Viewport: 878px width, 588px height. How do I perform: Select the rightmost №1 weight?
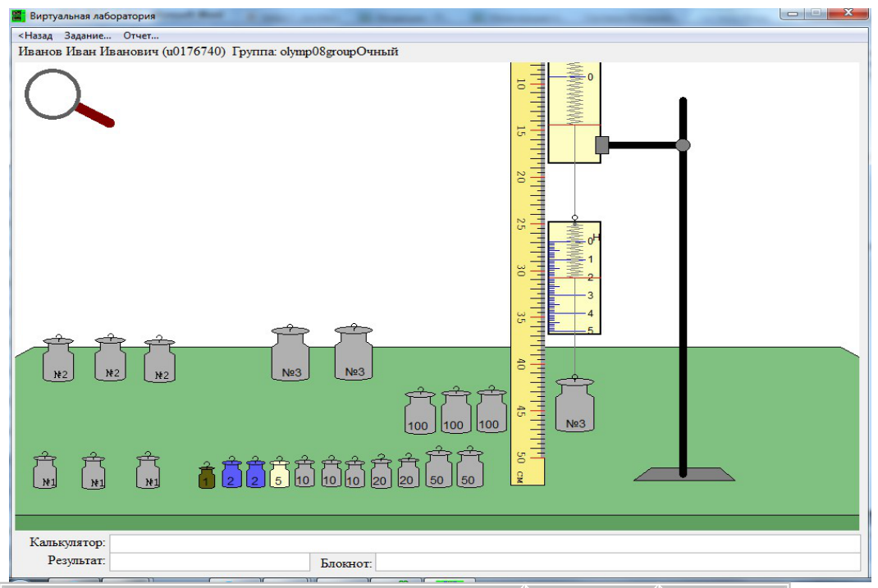pos(148,471)
